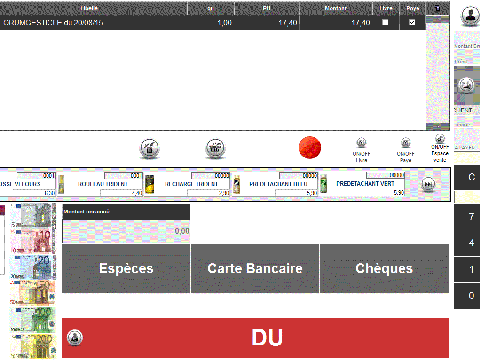Screen dimensions: 480x360
Task: Show next products with fast-forward icon
Action: pyautogui.click(x=428, y=184)
